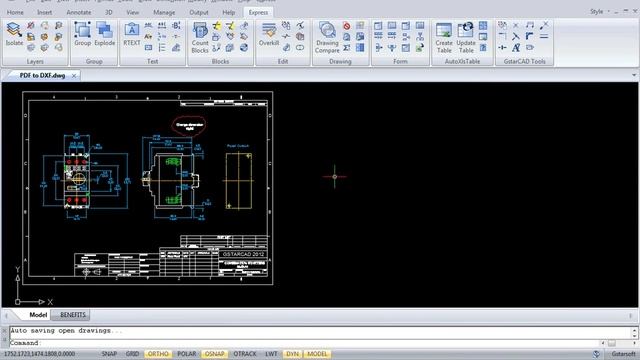Select the Model layout tab
The image size is (640, 360).
38,315
